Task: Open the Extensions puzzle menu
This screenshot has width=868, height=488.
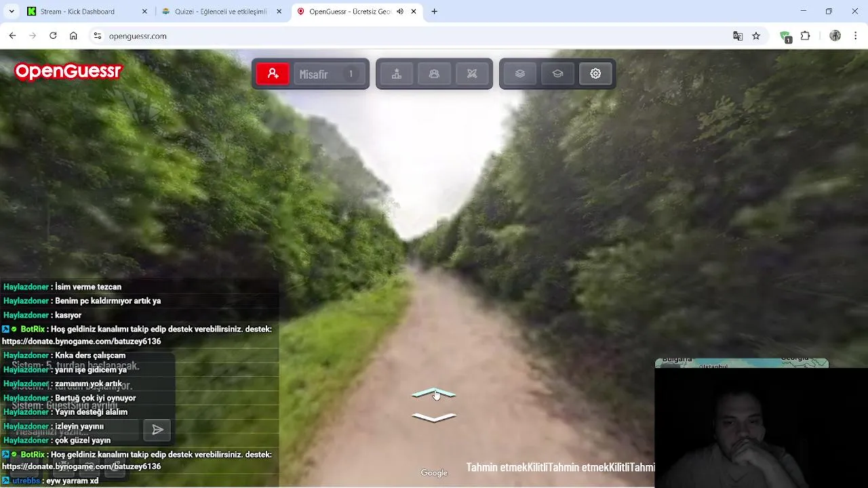Action: tap(806, 36)
